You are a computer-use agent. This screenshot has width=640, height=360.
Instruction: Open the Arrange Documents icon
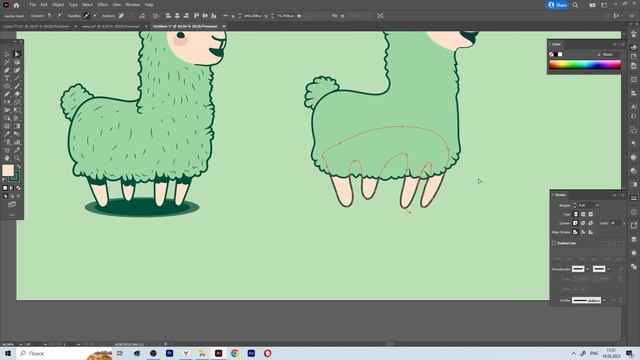tap(592, 5)
